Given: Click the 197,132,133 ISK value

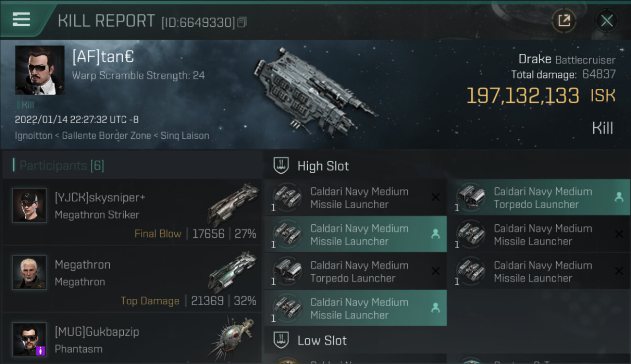Looking at the screenshot, I should [x=523, y=96].
